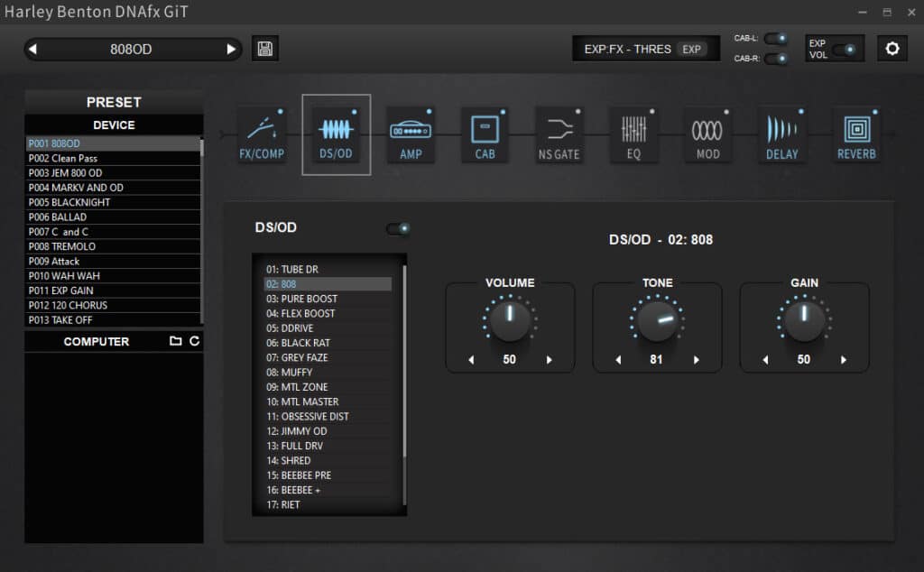This screenshot has width=924, height=572.
Task: Open the CAB module
Action: tap(485, 135)
